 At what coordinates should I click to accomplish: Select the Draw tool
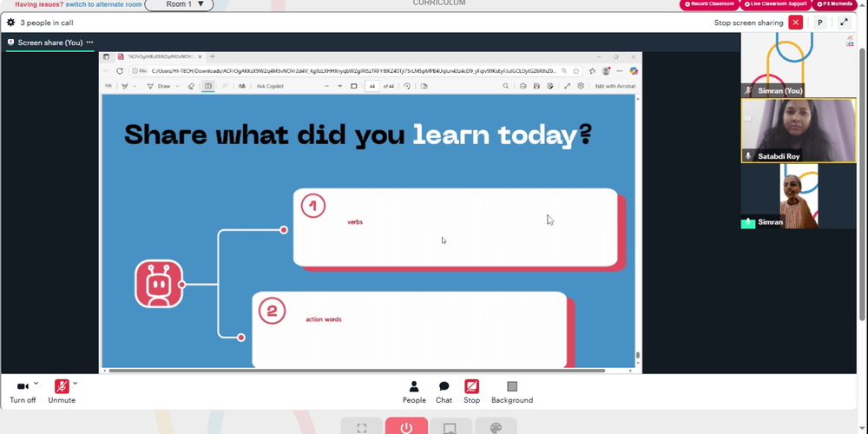[x=159, y=86]
